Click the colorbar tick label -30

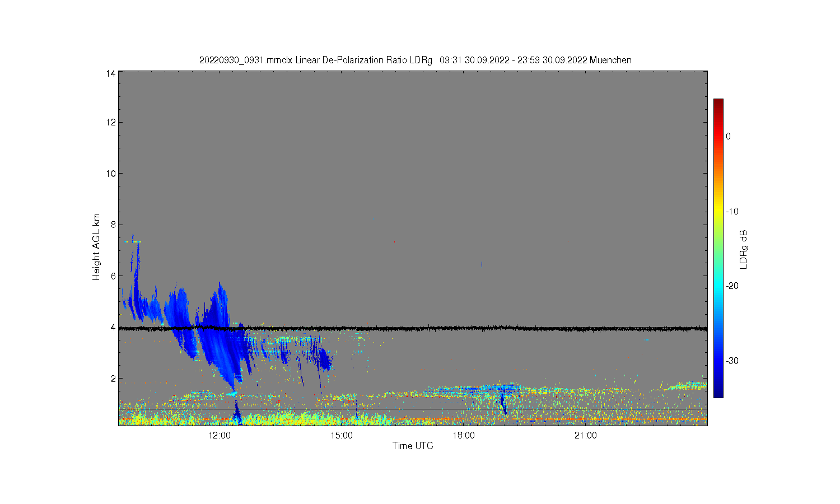coord(732,361)
